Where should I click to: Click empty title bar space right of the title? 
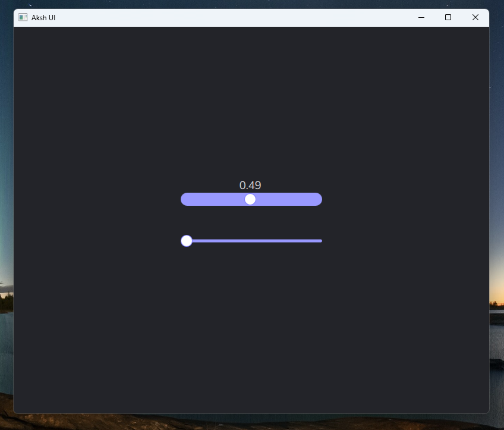238,18
